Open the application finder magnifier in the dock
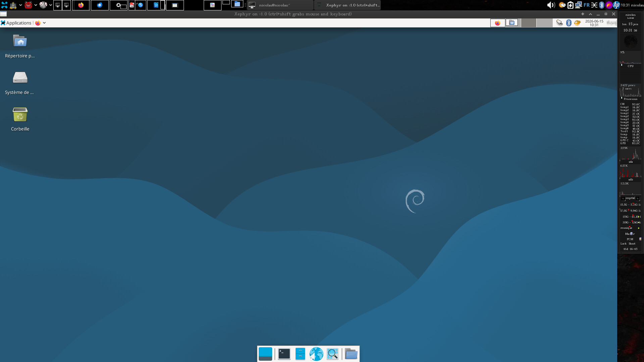Screen dimensions: 644x362 click(333, 354)
